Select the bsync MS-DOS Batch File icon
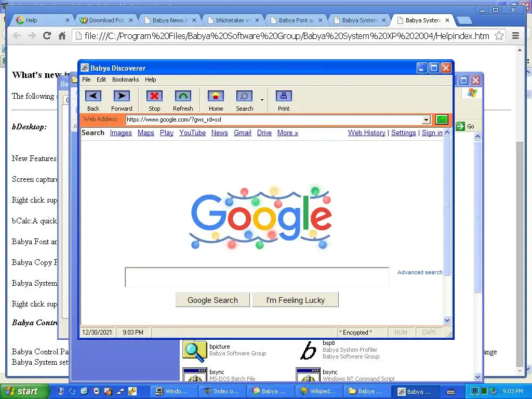The width and height of the screenshot is (532, 399). pyautogui.click(x=195, y=375)
